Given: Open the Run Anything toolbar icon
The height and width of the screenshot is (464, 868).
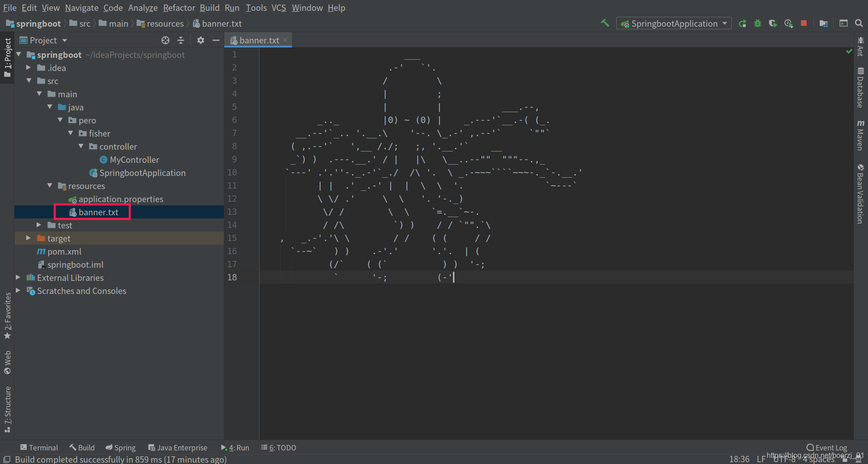Looking at the screenshot, I should pyautogui.click(x=844, y=24).
